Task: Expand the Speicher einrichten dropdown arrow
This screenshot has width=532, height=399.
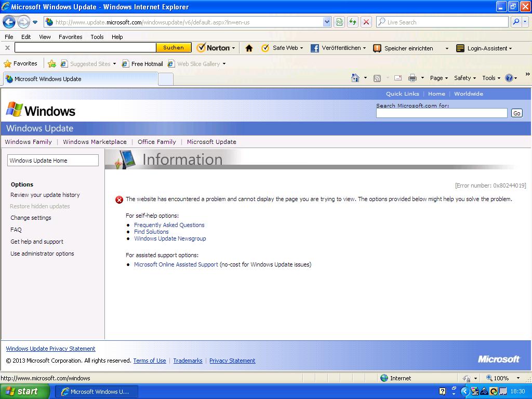Action: coord(447,48)
